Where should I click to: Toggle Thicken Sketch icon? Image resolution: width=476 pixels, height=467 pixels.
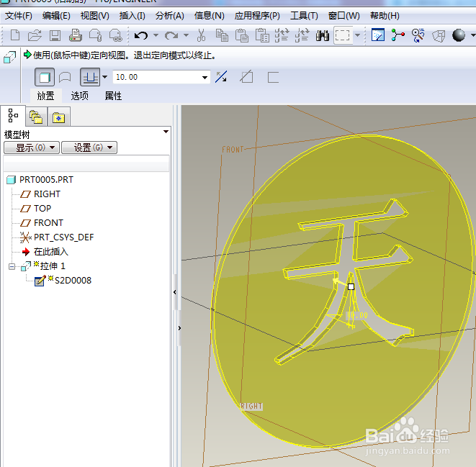273,77
